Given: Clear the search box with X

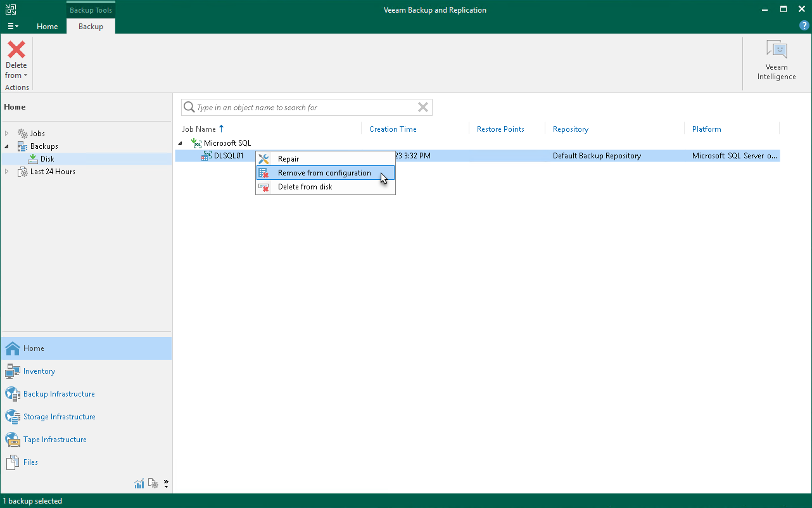Looking at the screenshot, I should (423, 108).
